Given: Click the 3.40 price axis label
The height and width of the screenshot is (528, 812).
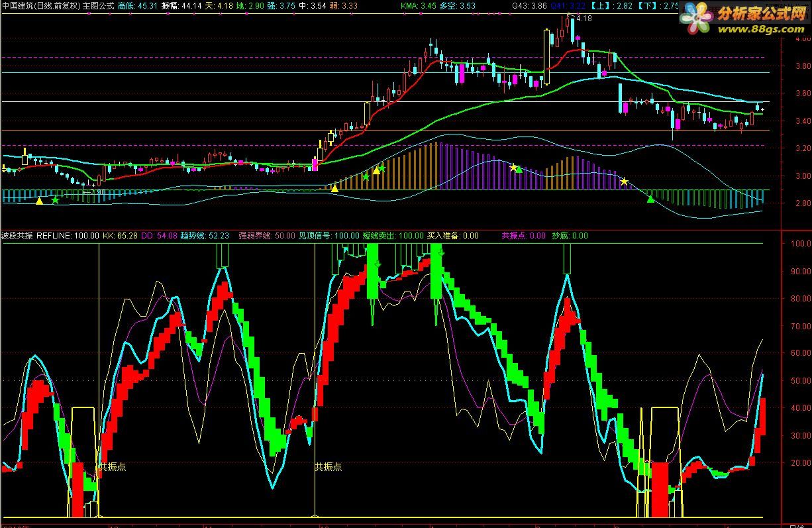Looking at the screenshot, I should coord(802,121).
